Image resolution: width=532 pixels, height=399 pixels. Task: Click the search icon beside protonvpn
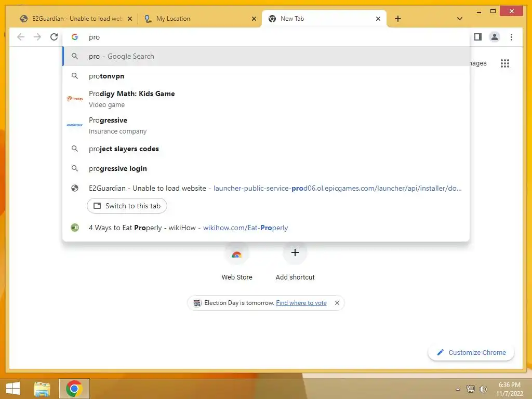click(x=75, y=76)
